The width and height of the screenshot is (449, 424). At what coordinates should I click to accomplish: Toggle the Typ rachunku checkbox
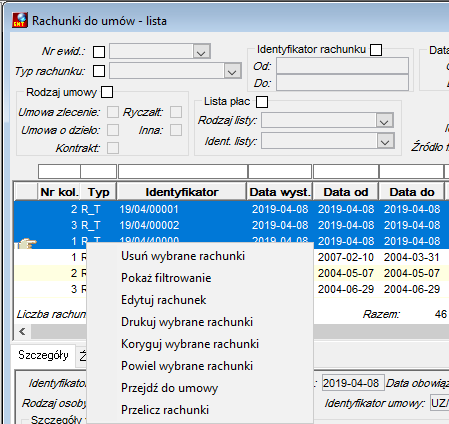coord(99,71)
